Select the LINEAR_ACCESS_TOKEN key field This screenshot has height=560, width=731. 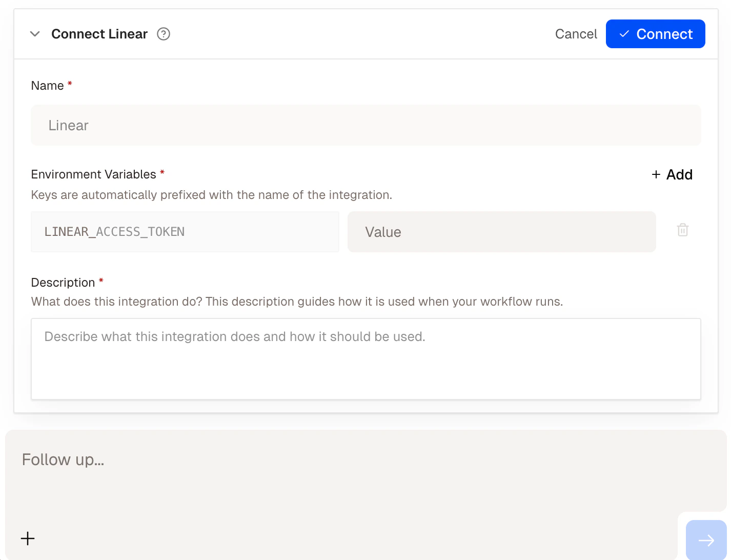pyautogui.click(x=185, y=232)
